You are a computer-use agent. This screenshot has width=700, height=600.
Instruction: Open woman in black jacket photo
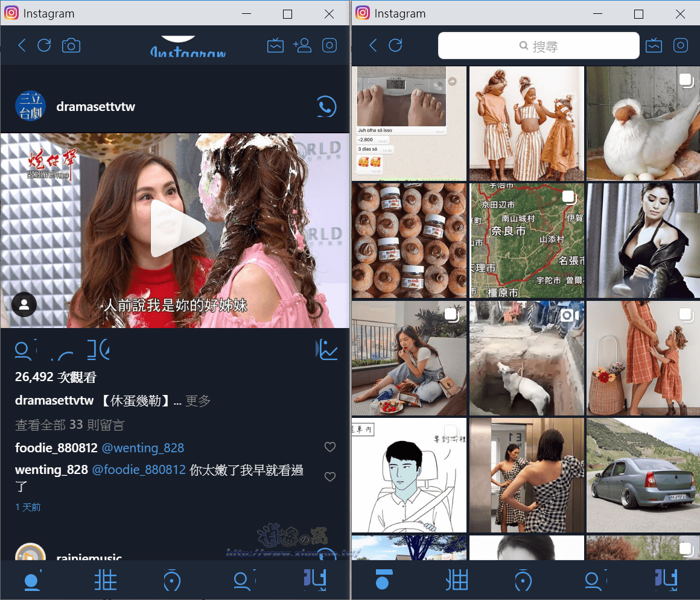(643, 241)
